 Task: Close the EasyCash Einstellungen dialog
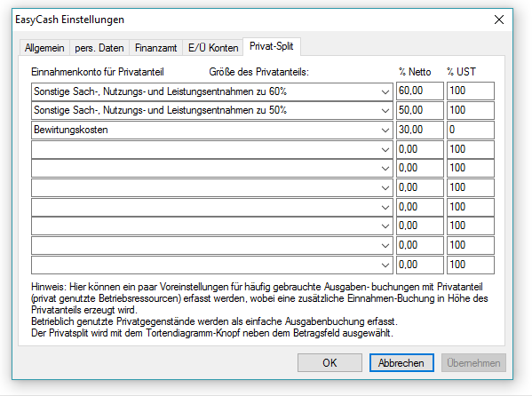(x=499, y=20)
